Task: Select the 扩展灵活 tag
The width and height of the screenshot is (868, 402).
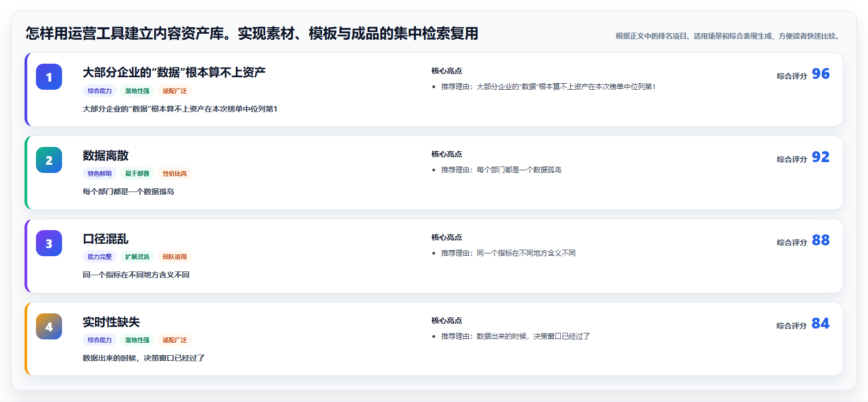Action: pyautogui.click(x=137, y=257)
